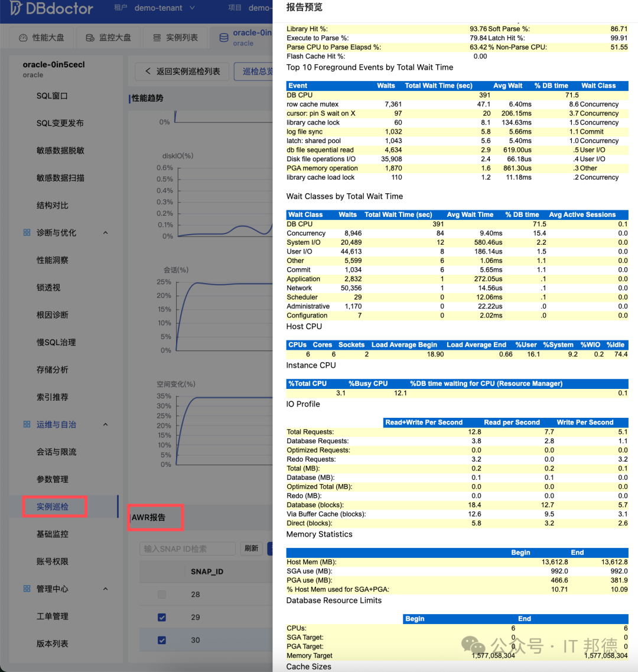The width and height of the screenshot is (638, 672).
Task: Collapse the 管理中心 menu section
Action: 105,589
